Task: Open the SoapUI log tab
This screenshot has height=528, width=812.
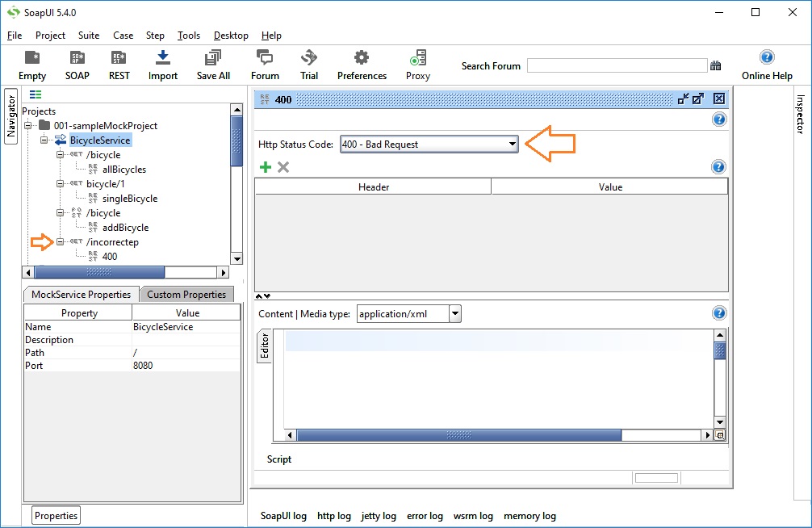Action: coord(283,516)
